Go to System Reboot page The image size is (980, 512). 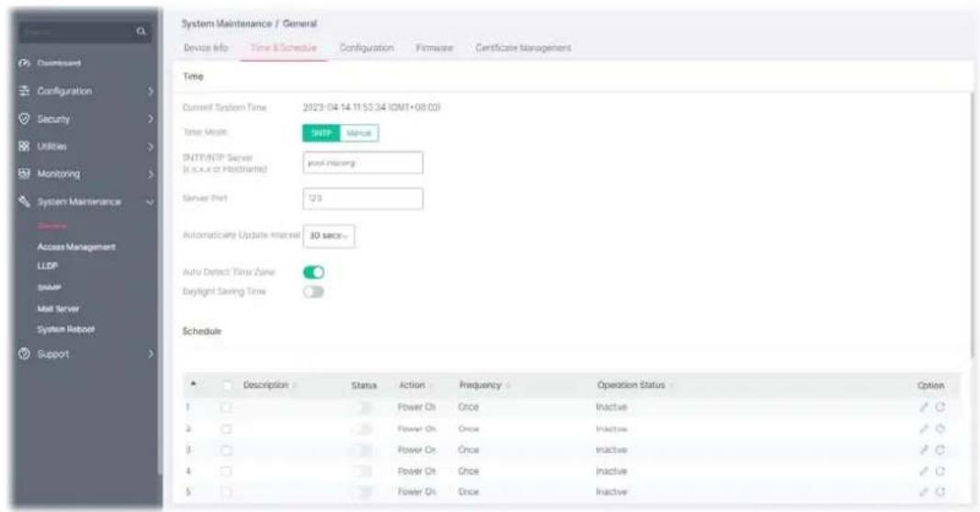coord(65,329)
